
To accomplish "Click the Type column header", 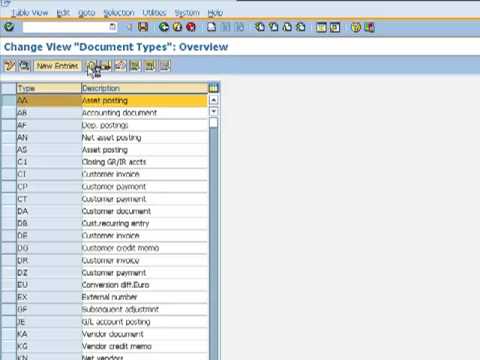I will [49, 88].
